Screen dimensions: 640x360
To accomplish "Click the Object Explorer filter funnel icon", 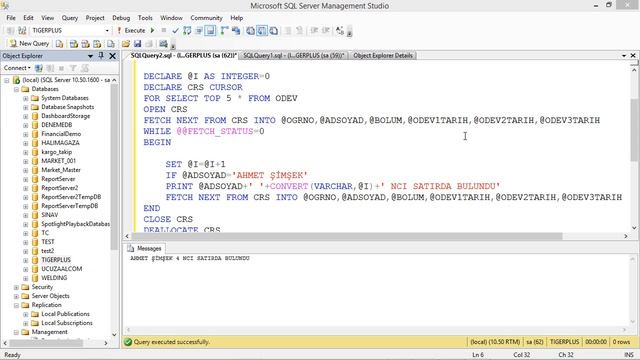I will (x=73, y=68).
